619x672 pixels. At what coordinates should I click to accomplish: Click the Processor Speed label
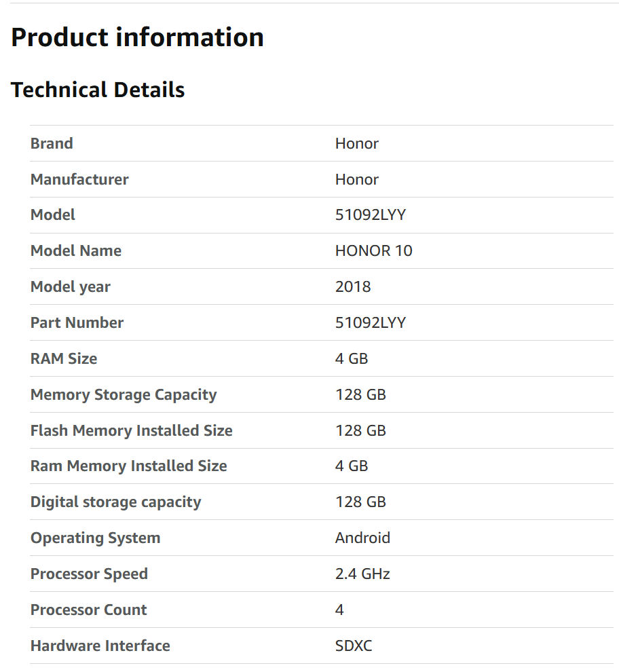point(89,574)
